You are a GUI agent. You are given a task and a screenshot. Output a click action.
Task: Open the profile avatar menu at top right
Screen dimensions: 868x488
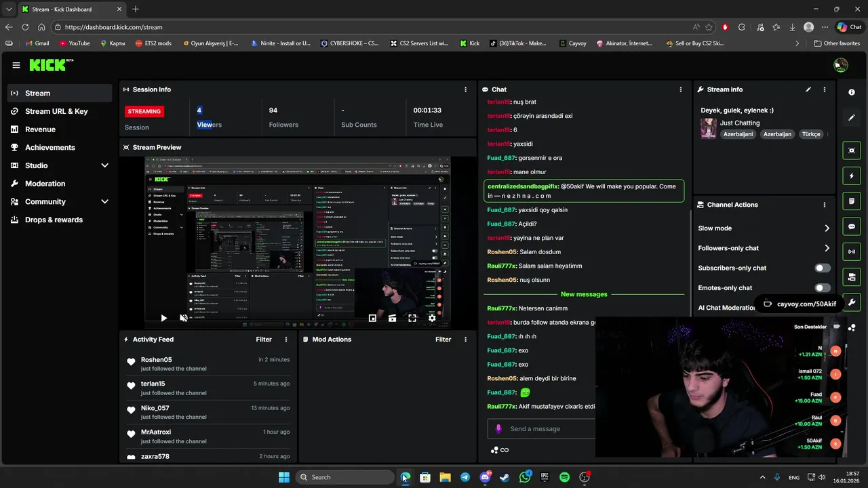(841, 65)
